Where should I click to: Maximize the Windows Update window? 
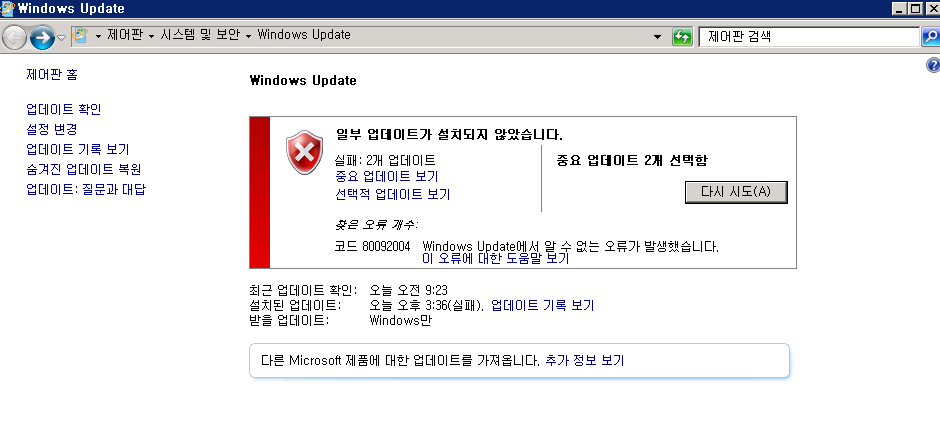tap(916, 8)
